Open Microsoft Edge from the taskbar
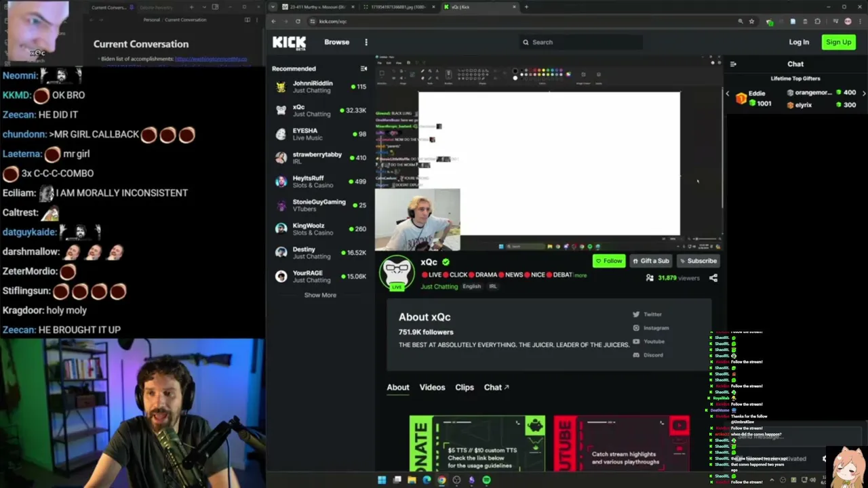Image resolution: width=868 pixels, height=488 pixels. [427, 480]
